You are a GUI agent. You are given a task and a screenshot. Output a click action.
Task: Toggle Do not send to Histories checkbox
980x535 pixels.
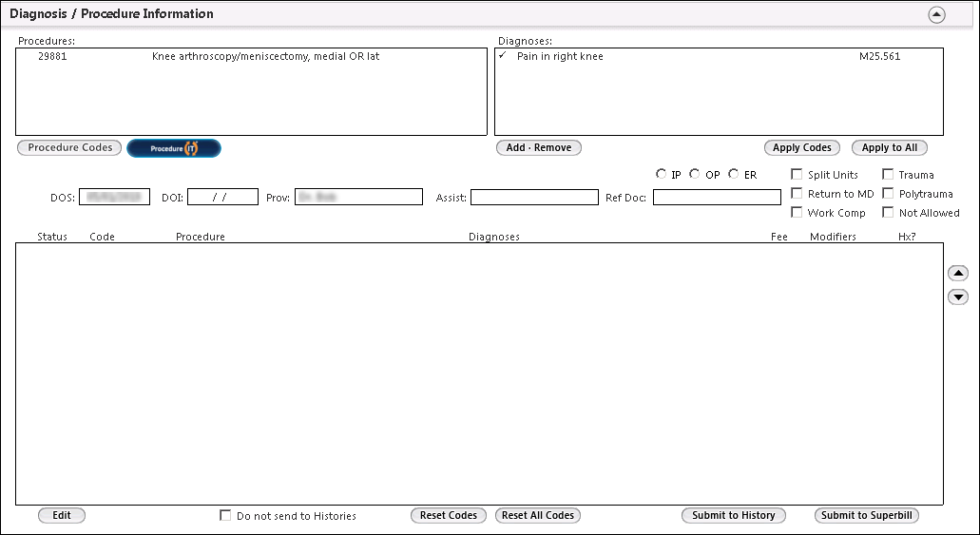(225, 516)
